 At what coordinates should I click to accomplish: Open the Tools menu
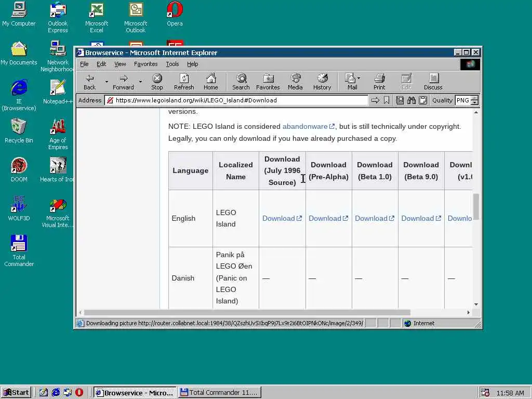tap(172, 64)
